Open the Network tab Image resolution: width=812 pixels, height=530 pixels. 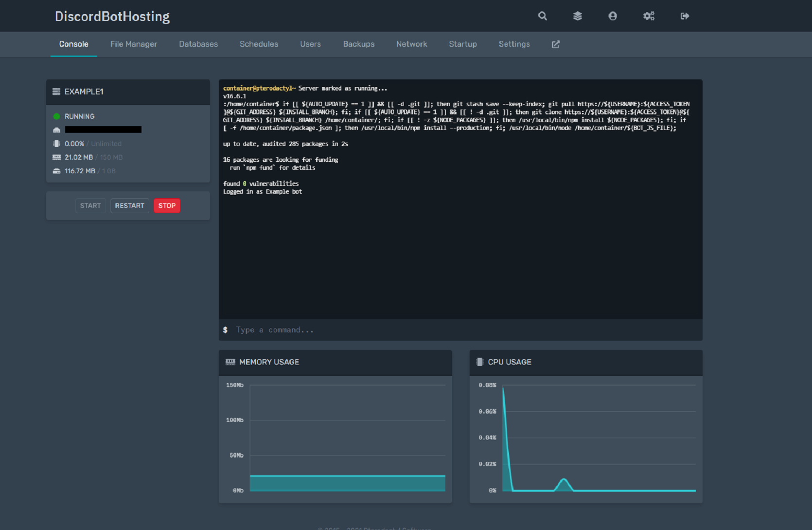pos(411,44)
